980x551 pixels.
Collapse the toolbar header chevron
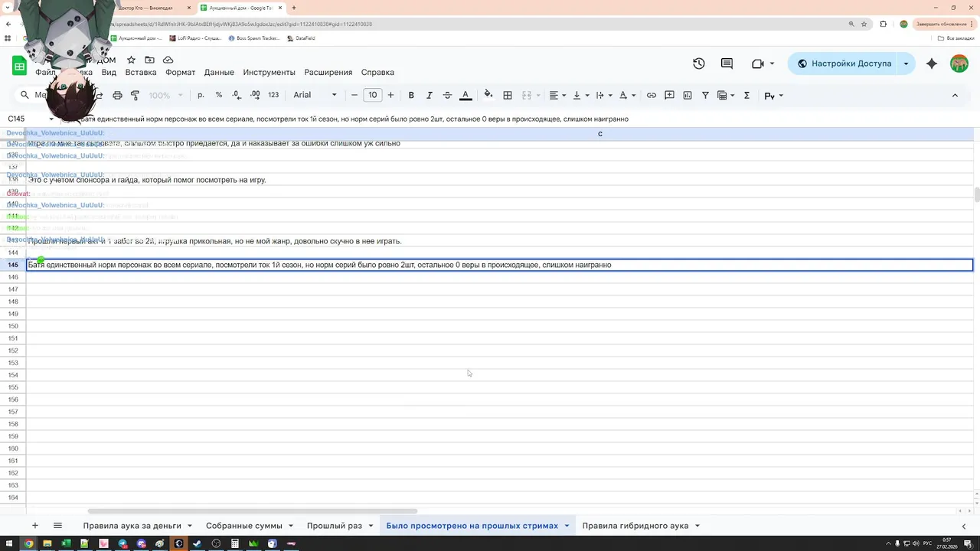(x=955, y=95)
